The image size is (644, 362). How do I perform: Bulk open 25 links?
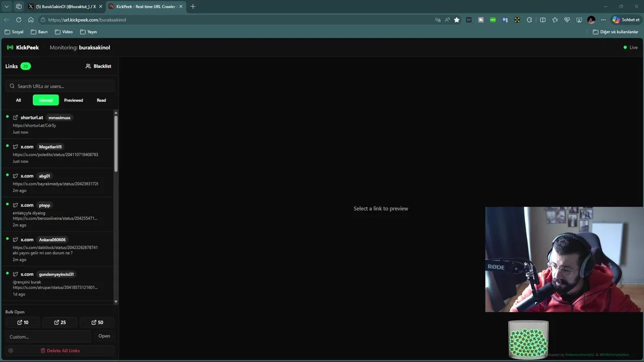(60, 322)
